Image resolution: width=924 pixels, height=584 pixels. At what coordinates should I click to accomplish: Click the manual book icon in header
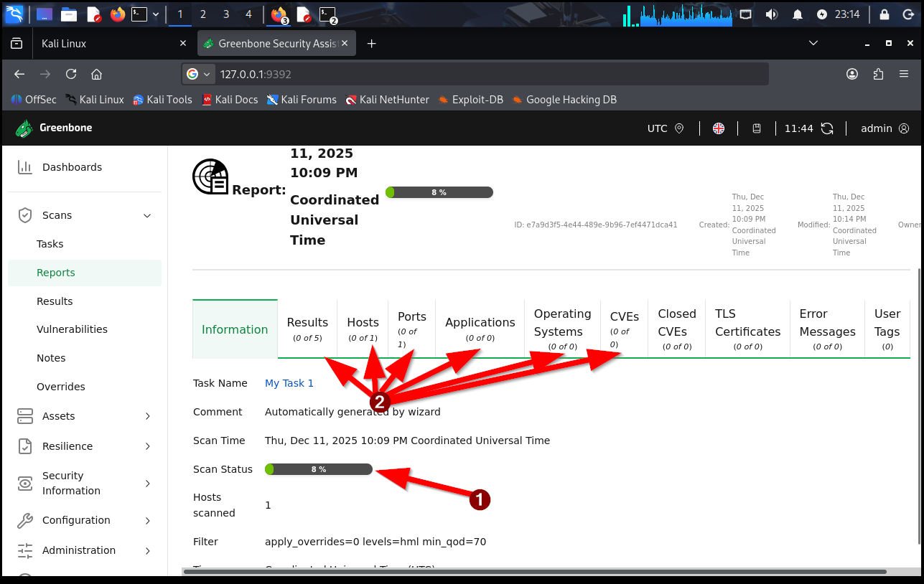(x=757, y=128)
